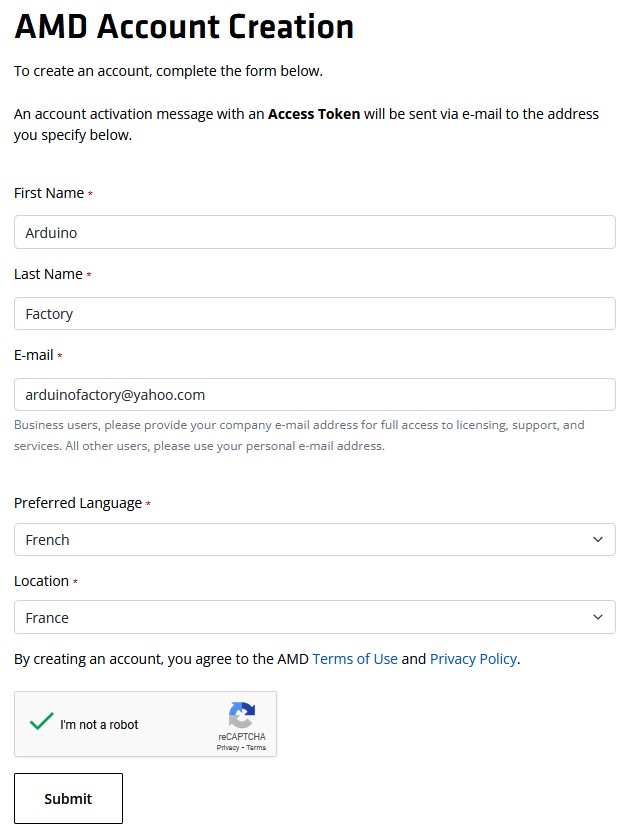The image size is (627, 833).
Task: Open the AMD Terms of Use link
Action: tap(355, 659)
